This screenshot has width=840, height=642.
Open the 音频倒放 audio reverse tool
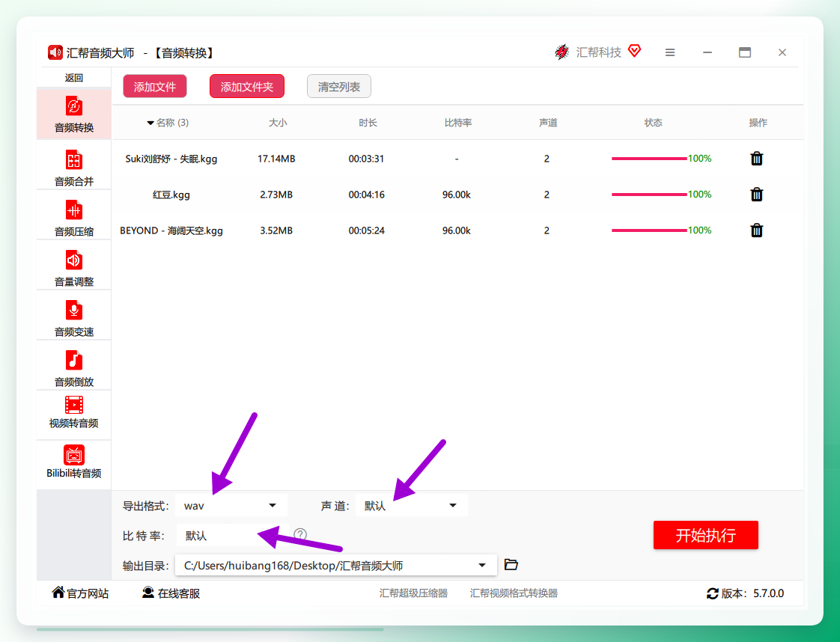pyautogui.click(x=74, y=368)
